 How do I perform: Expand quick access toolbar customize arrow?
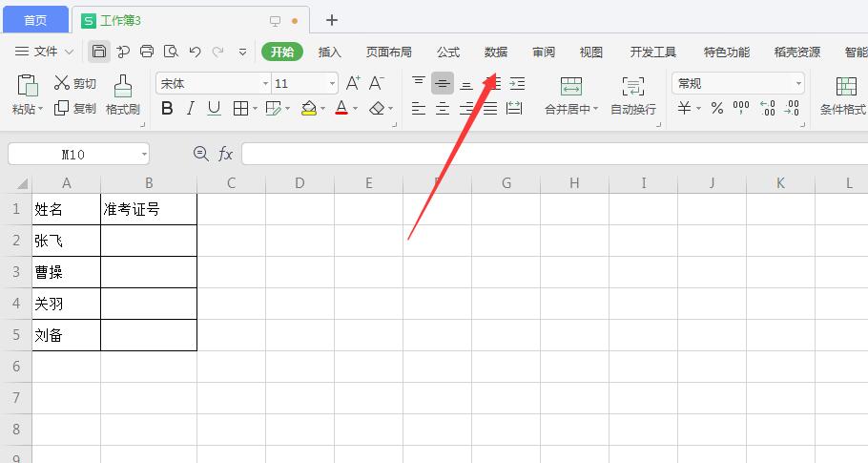point(242,52)
